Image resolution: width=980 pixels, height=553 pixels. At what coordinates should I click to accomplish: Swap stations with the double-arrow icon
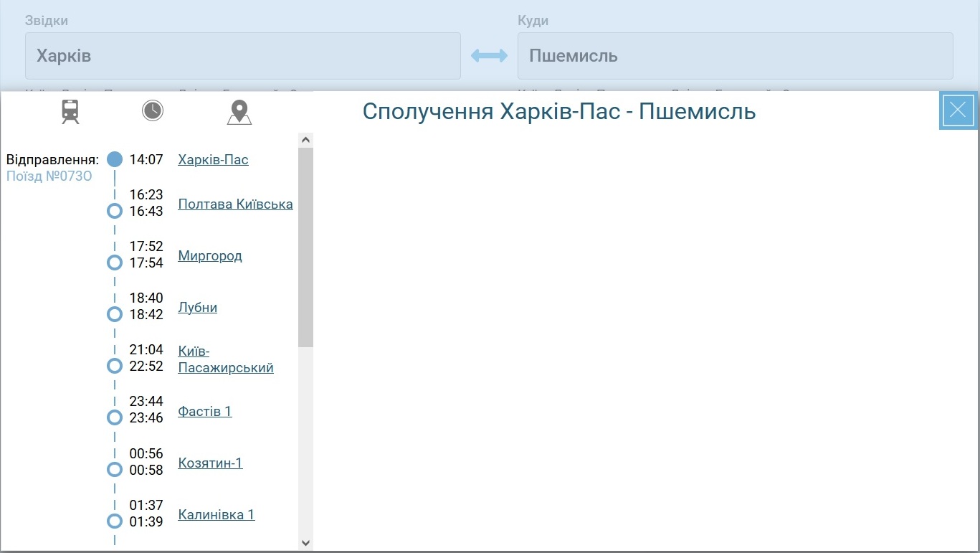pyautogui.click(x=489, y=56)
